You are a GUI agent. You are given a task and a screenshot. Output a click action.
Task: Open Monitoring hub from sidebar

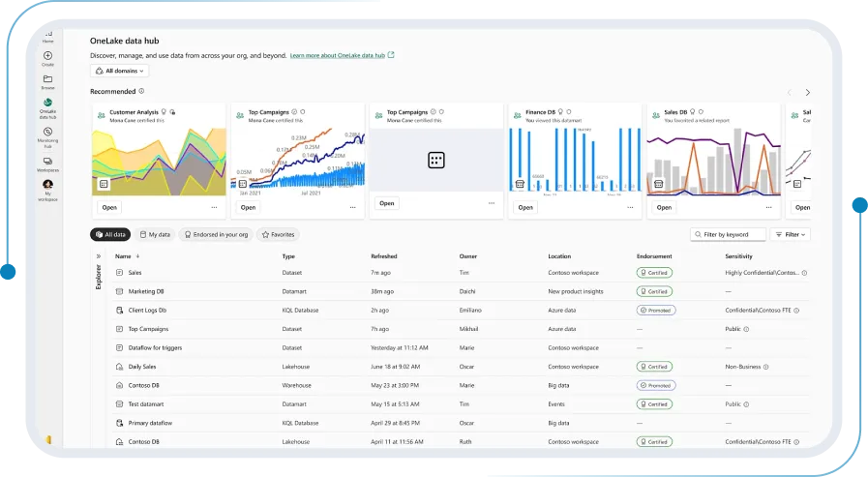pos(47,137)
